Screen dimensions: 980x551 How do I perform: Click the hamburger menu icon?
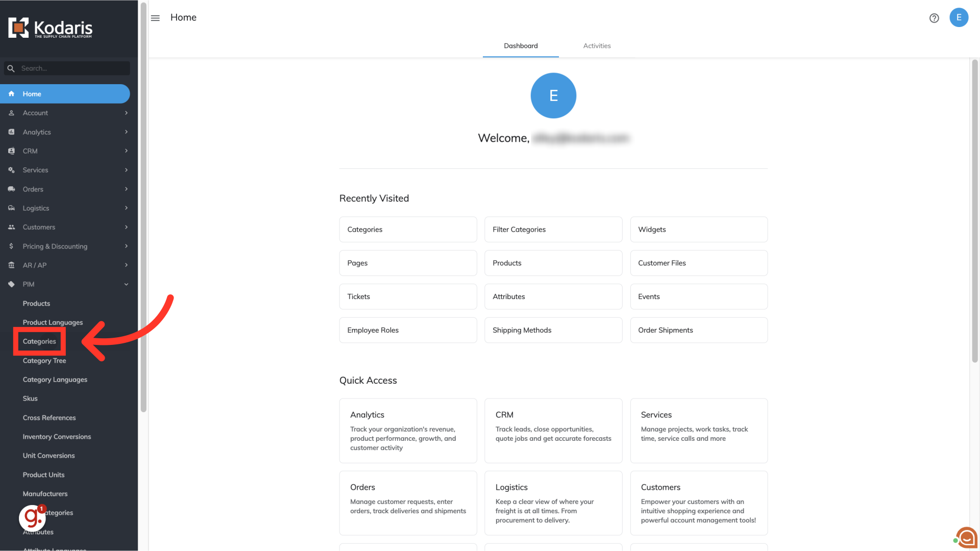[x=155, y=18]
